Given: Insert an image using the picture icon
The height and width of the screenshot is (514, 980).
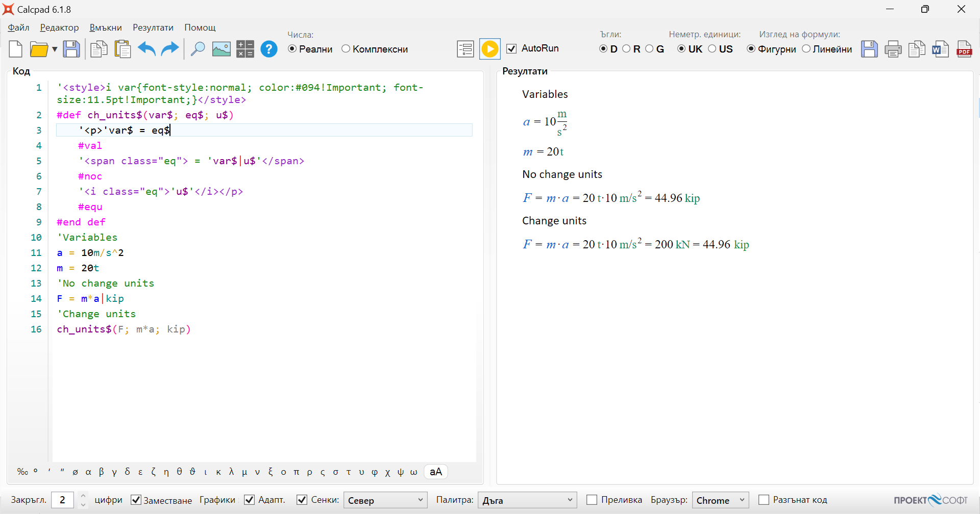Looking at the screenshot, I should [220, 48].
